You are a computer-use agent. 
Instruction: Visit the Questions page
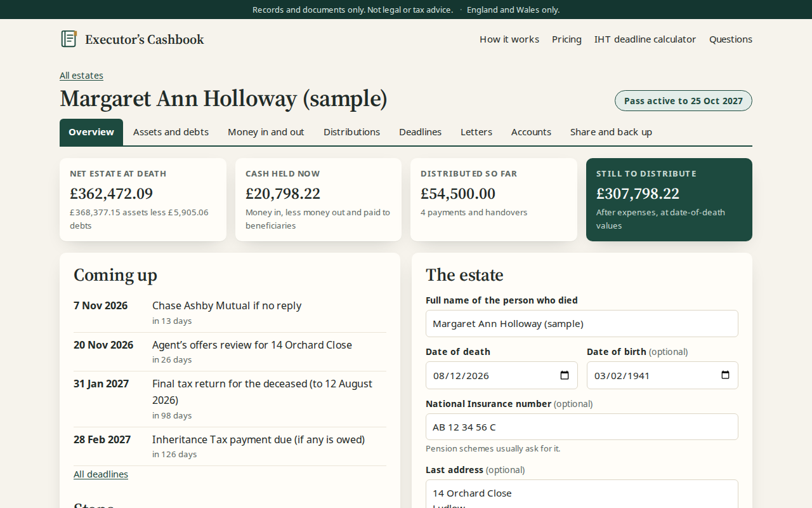point(731,39)
